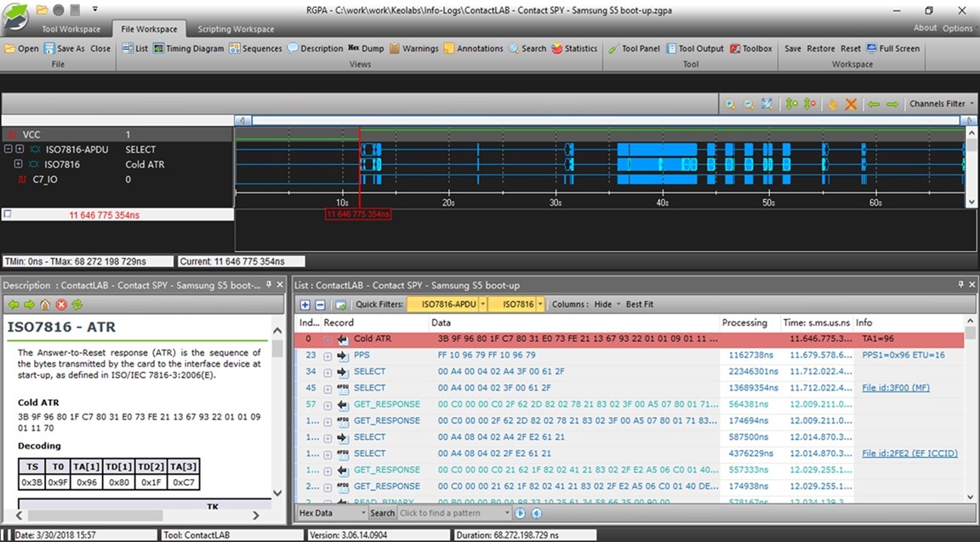This screenshot has width=980, height=542.
Task: Click the red X delete marker icon
Action: (851, 105)
